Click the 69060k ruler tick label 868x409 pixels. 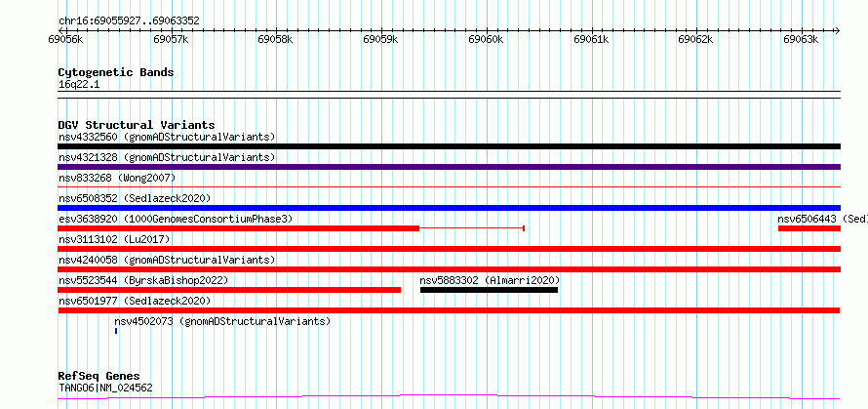pos(487,39)
